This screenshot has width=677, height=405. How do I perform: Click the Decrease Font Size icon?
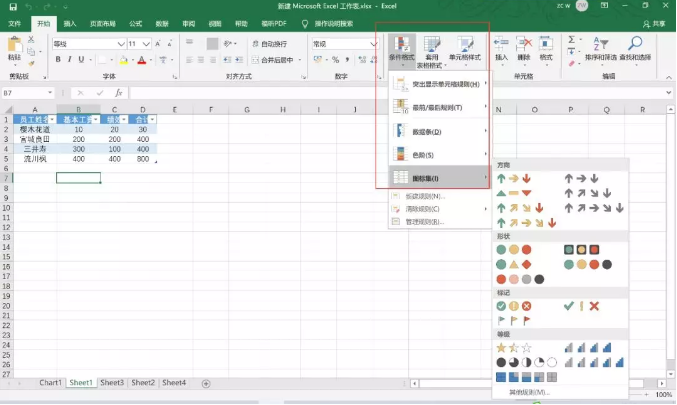click(170, 44)
